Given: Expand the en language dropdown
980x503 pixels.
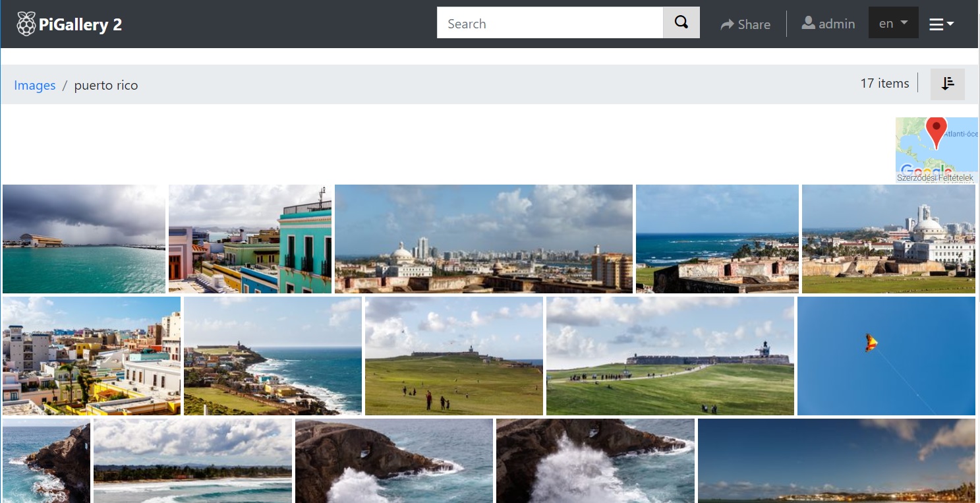Looking at the screenshot, I should (893, 23).
